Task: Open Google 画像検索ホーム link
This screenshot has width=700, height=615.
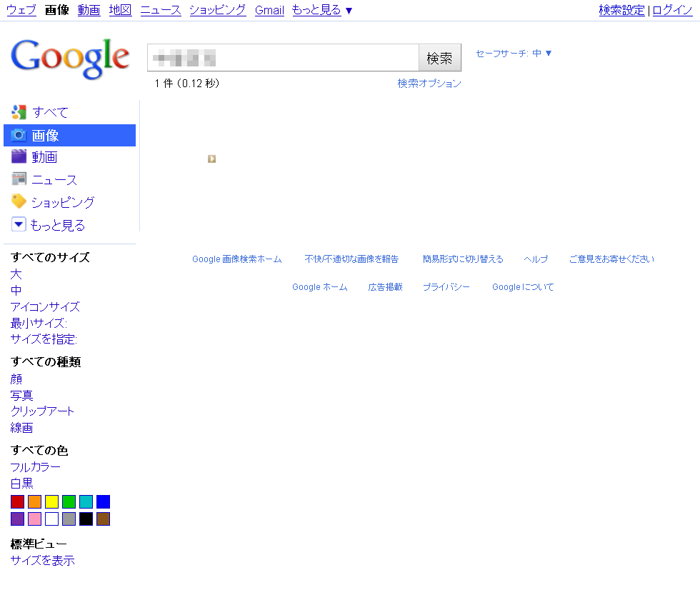Action: [237, 259]
